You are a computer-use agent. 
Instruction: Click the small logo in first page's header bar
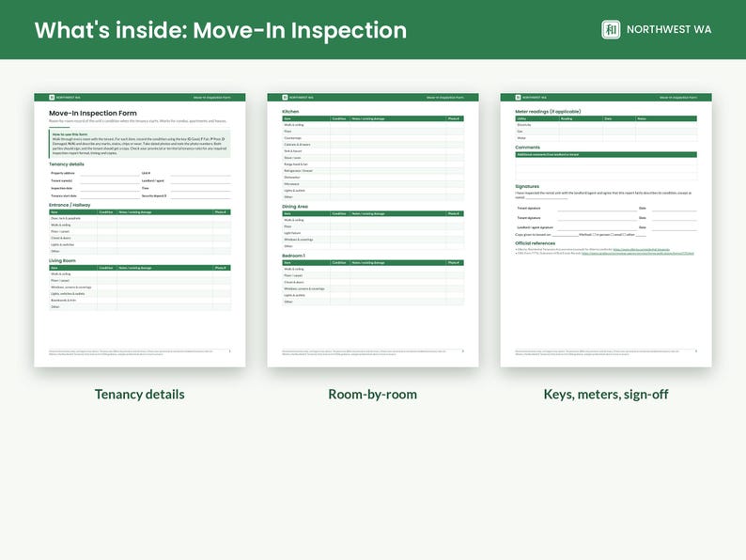52,97
